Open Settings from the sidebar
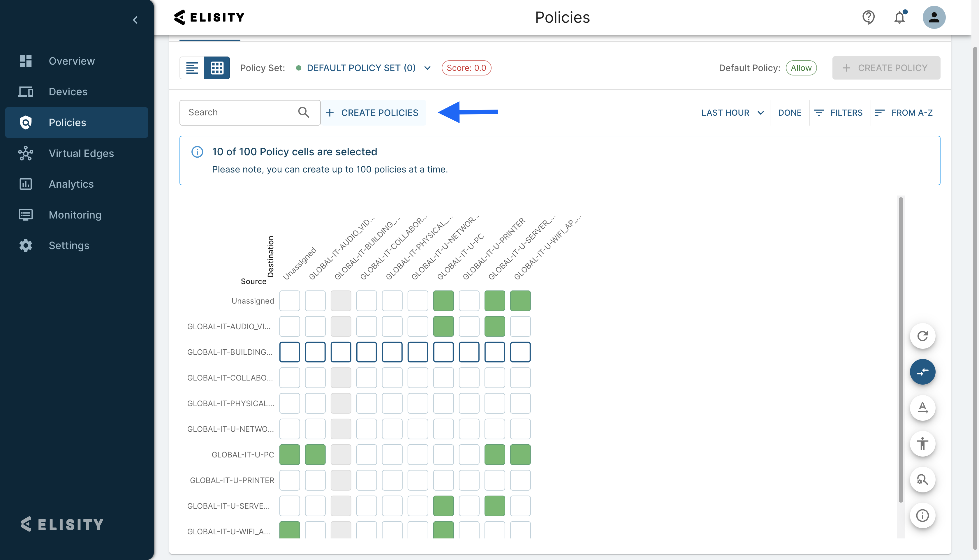 coord(77,245)
